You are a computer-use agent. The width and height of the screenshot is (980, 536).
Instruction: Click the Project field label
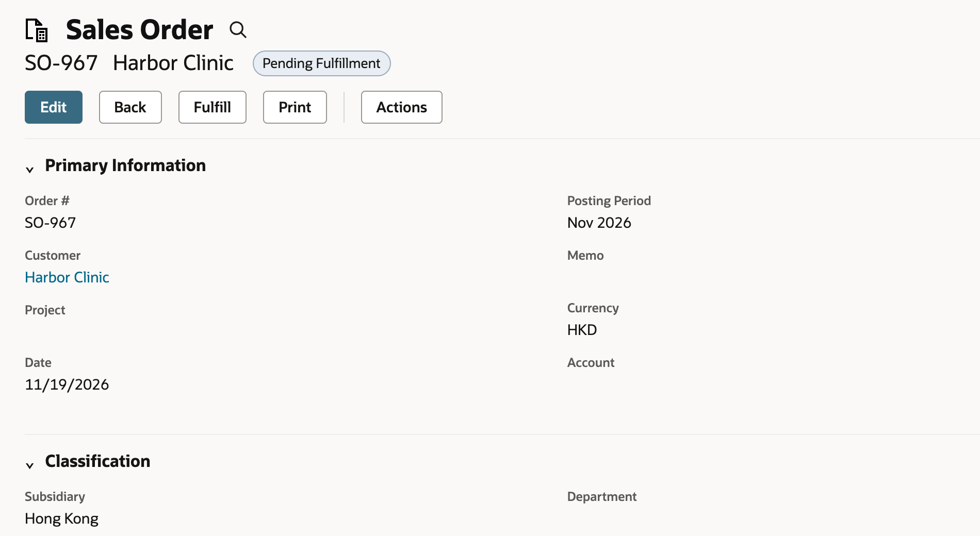pyautogui.click(x=45, y=310)
